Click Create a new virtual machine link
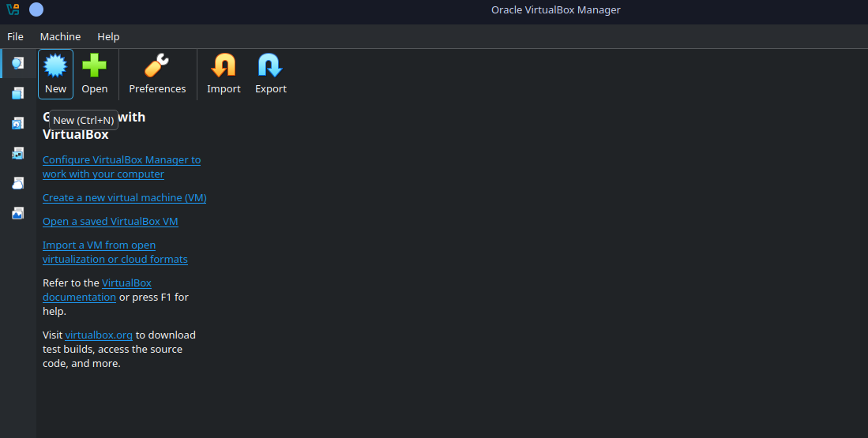The width and height of the screenshot is (868, 438). pyautogui.click(x=124, y=198)
